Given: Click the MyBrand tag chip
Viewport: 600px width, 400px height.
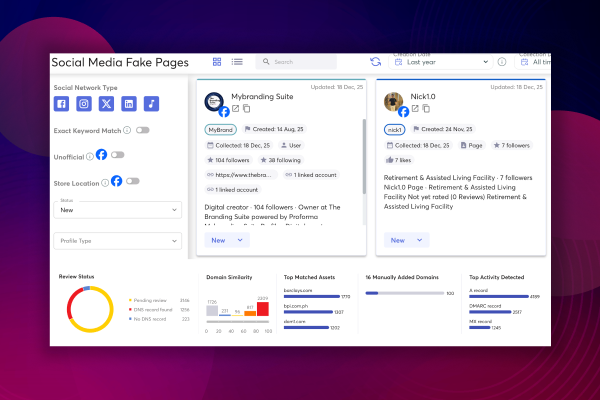Looking at the screenshot, I should point(220,130).
